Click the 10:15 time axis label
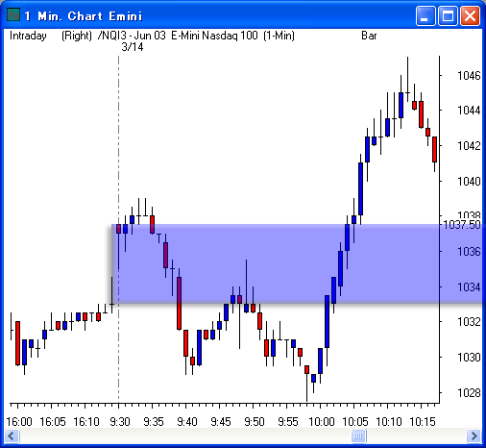The height and width of the screenshot is (448, 486). point(423,422)
